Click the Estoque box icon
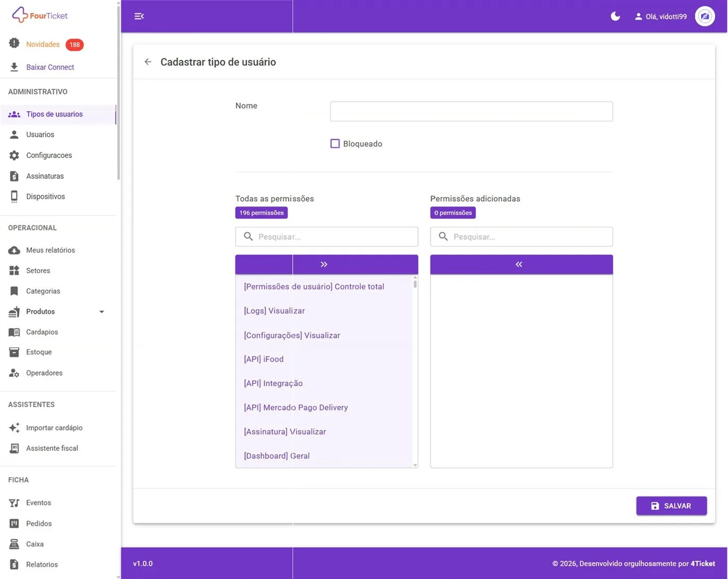 (14, 352)
